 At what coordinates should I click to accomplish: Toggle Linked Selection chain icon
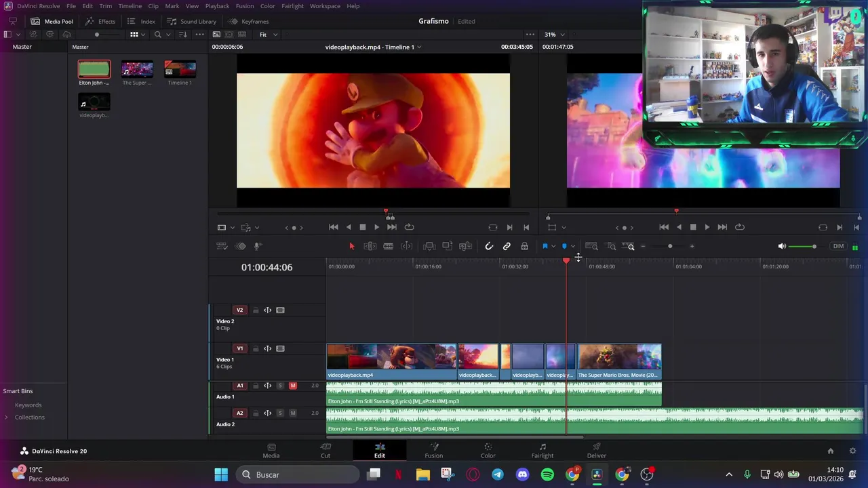tap(507, 246)
